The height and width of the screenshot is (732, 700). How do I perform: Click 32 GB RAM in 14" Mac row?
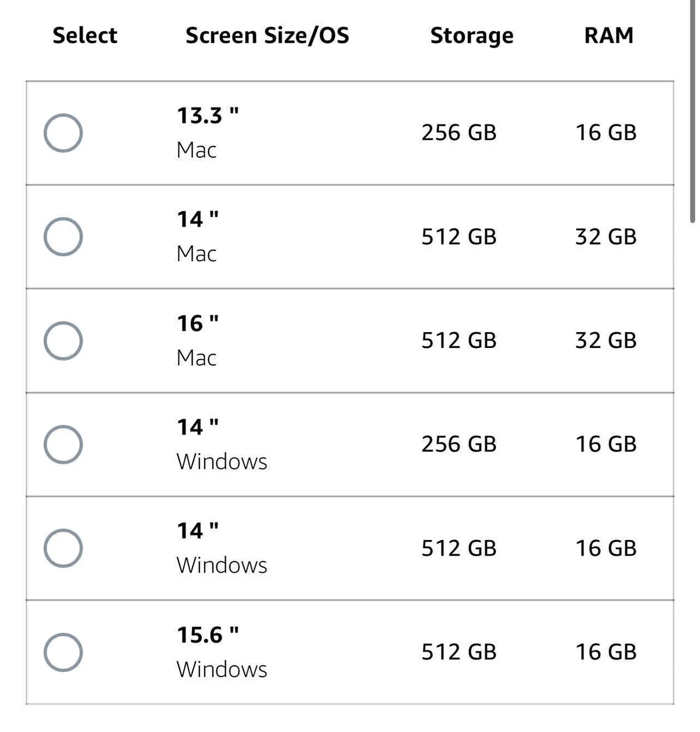point(605,237)
